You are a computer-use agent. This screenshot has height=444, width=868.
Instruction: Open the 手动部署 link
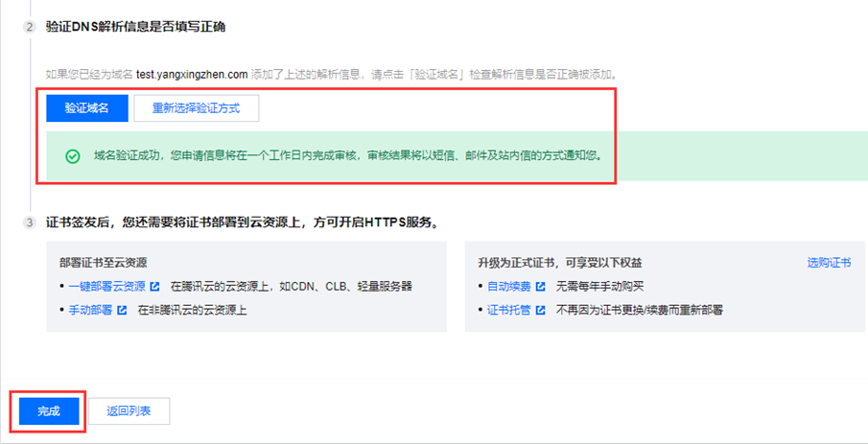coord(90,310)
